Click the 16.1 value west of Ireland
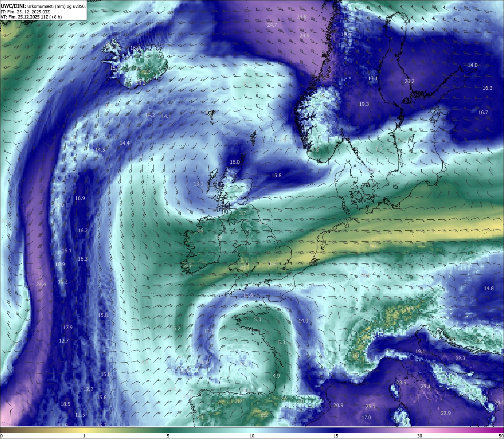This screenshot has height=439, width=504. tap(67, 251)
